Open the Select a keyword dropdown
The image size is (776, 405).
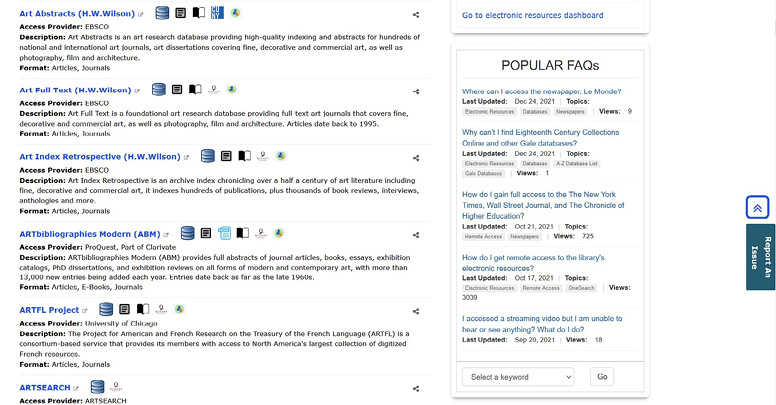coord(518,377)
